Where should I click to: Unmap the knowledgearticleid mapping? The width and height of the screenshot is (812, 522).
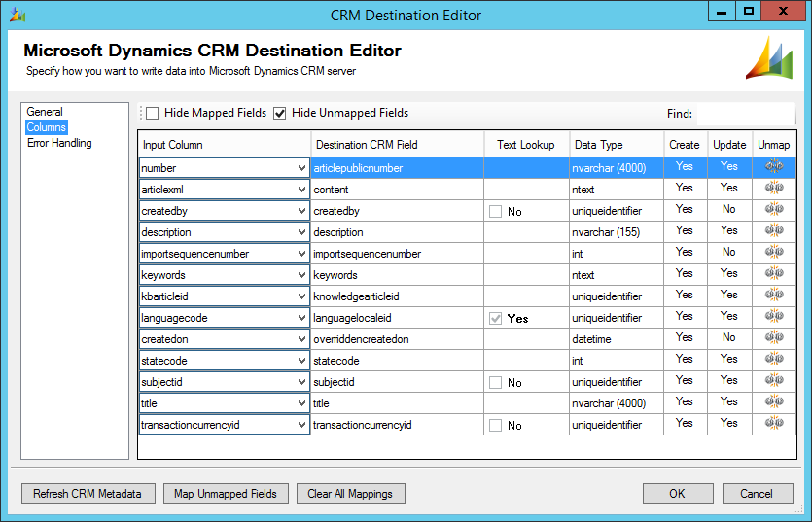click(774, 295)
